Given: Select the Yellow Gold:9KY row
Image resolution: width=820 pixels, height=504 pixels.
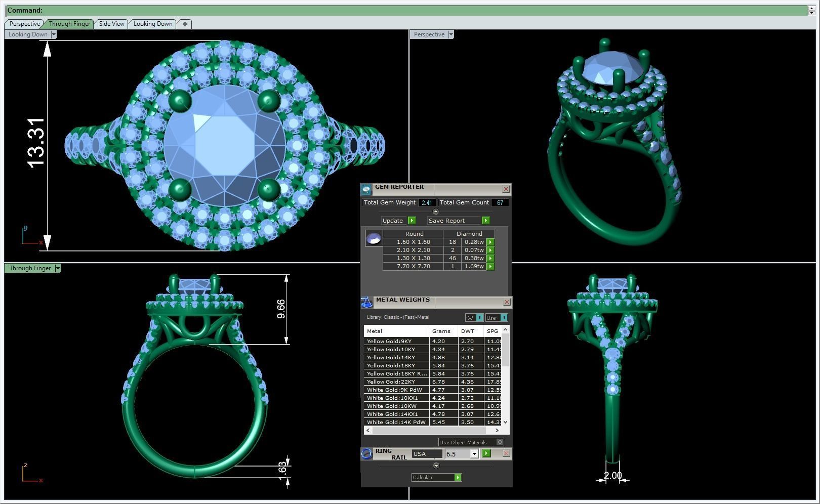Looking at the screenshot, I should tap(433, 341).
